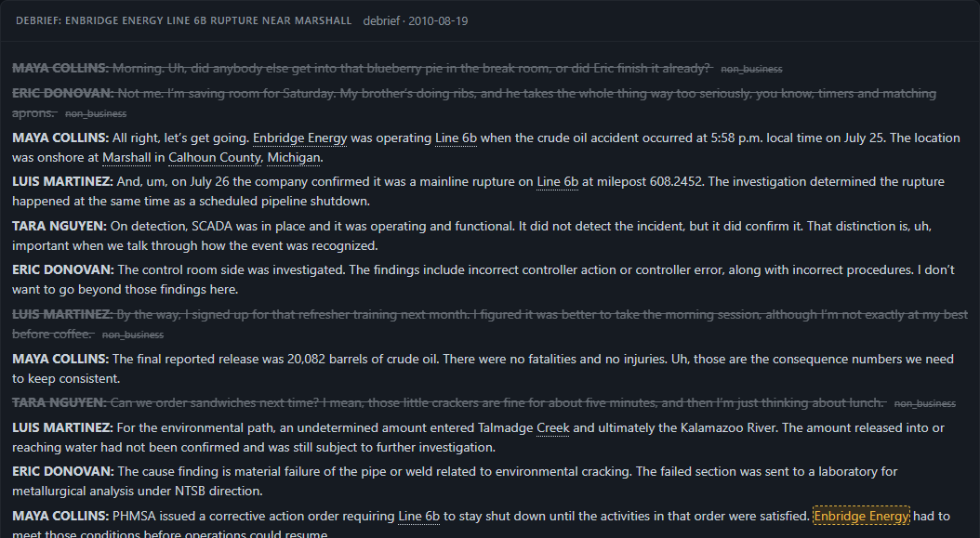Click MAYA COLLINS speaker on 20,082 barrels line
Image resolution: width=980 pixels, height=538 pixels.
pyautogui.click(x=60, y=360)
